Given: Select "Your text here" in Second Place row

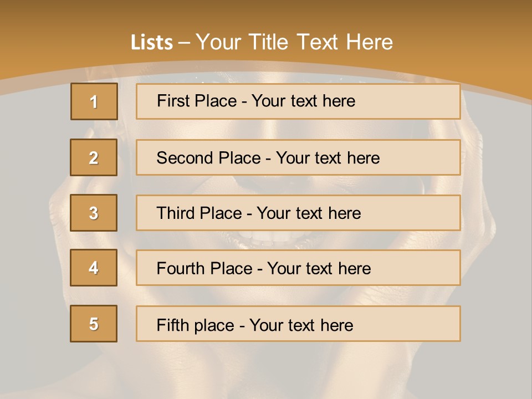Looking at the screenshot, I should tap(328, 158).
